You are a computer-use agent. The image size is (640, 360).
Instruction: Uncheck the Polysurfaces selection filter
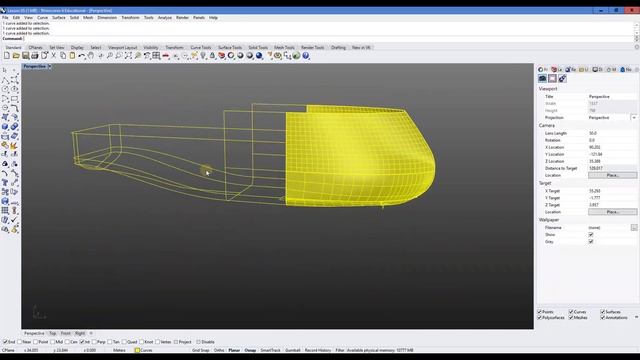click(x=539, y=318)
